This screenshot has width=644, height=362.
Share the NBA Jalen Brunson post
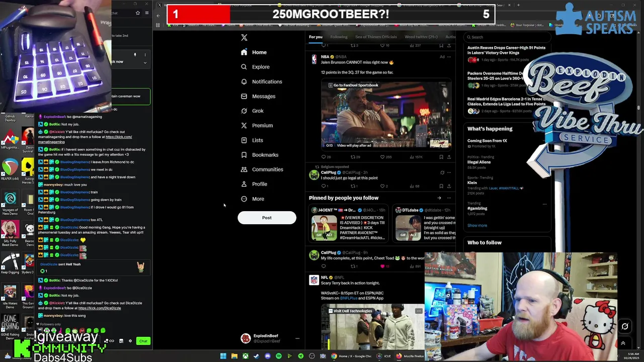pos(449,157)
